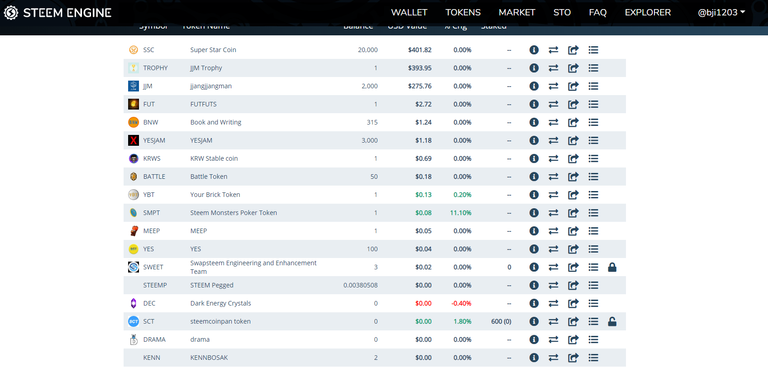
Task: Open info icon for KRWS token
Action: pyautogui.click(x=534, y=159)
